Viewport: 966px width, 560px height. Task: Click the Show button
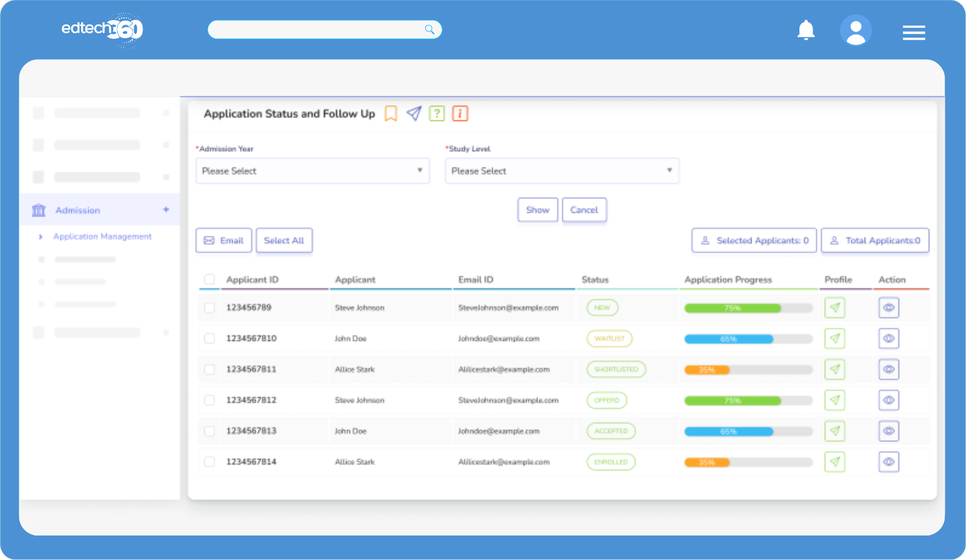click(x=537, y=210)
